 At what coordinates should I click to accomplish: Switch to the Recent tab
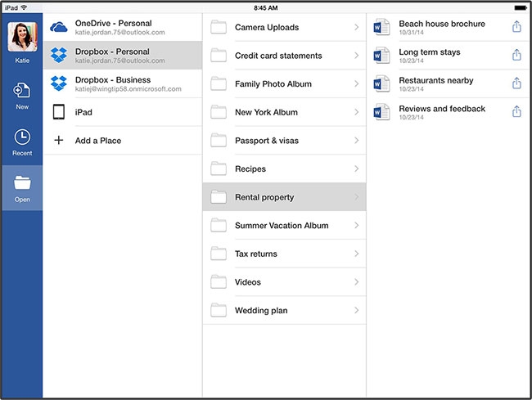pyautogui.click(x=21, y=142)
